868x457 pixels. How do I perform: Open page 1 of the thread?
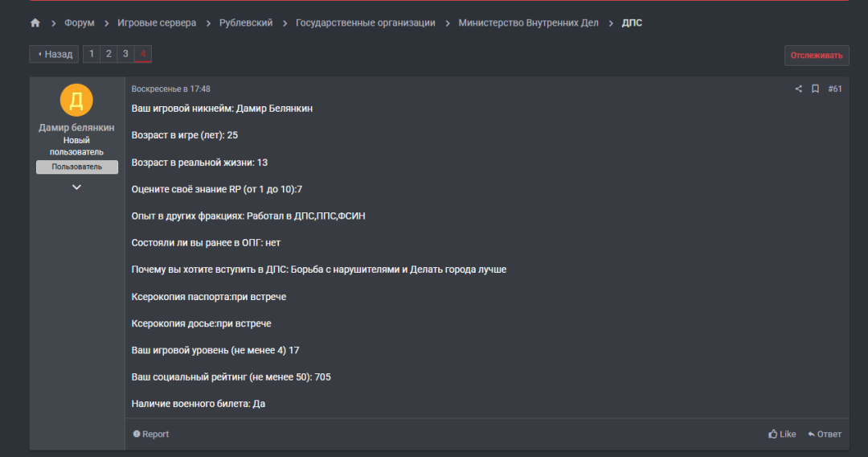click(x=92, y=54)
